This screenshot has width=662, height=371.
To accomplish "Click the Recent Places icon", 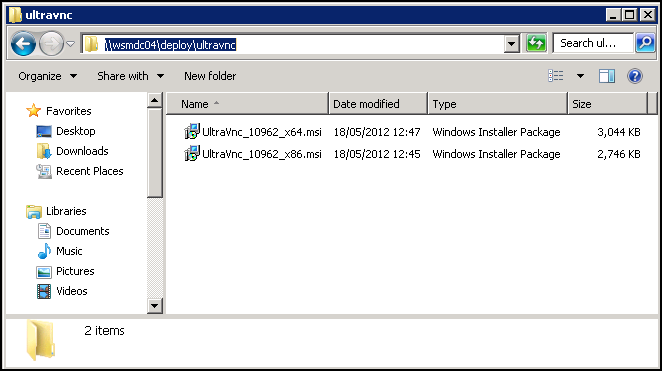I will (44, 171).
